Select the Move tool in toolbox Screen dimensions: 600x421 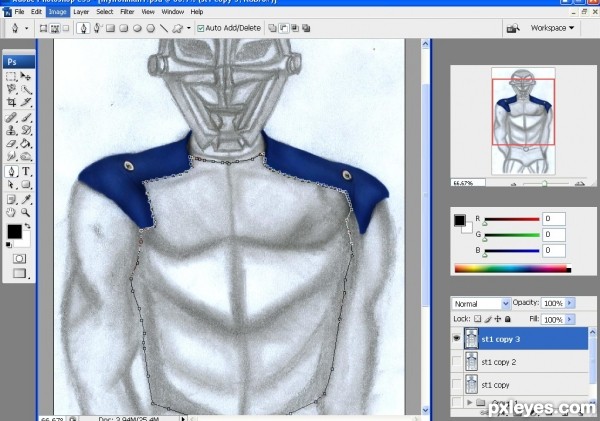click(x=26, y=77)
